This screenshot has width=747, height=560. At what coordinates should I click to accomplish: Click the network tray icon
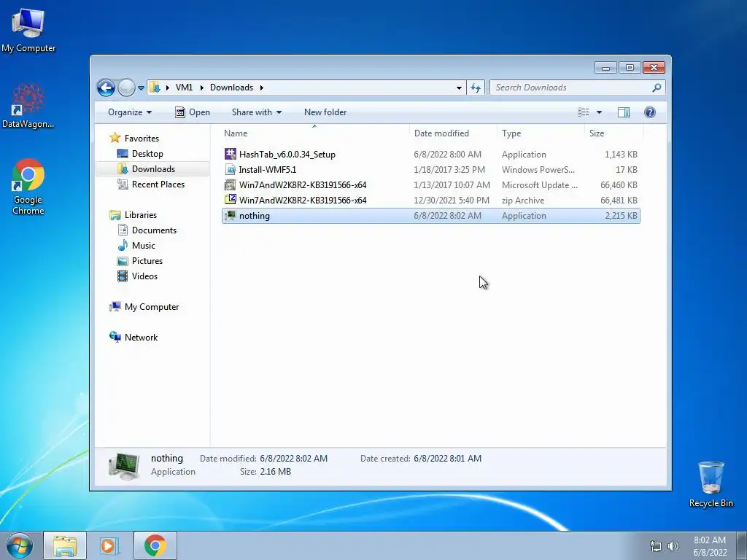click(656, 546)
